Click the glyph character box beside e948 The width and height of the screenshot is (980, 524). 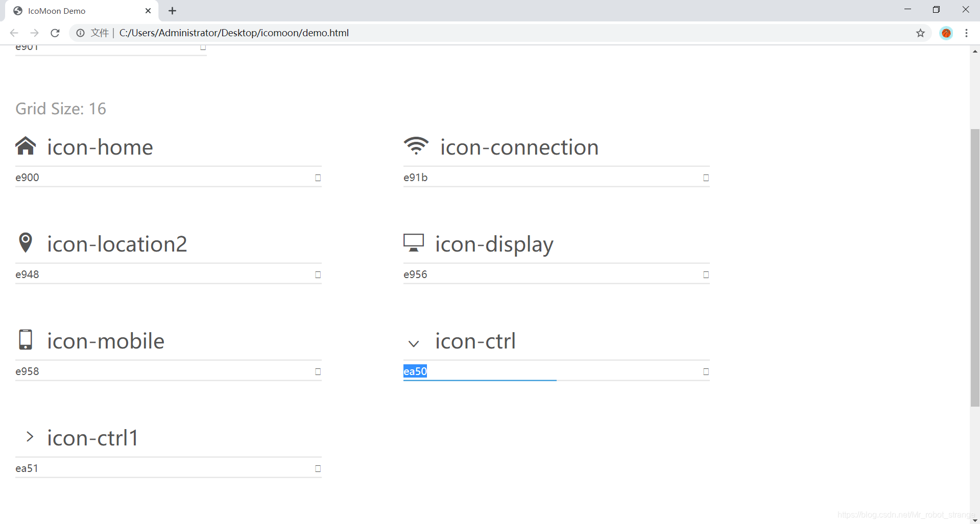coord(318,275)
